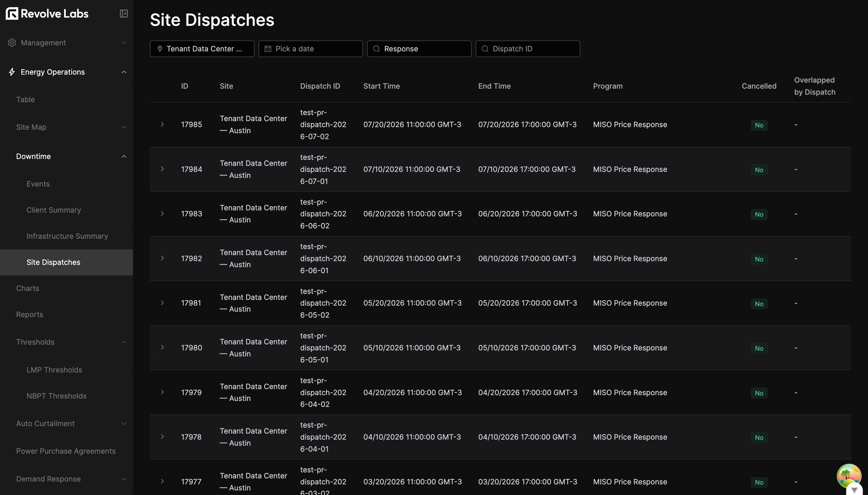Click start time 06/20/2026 11:00:00 GMT-3
868x495 pixels.
412,214
